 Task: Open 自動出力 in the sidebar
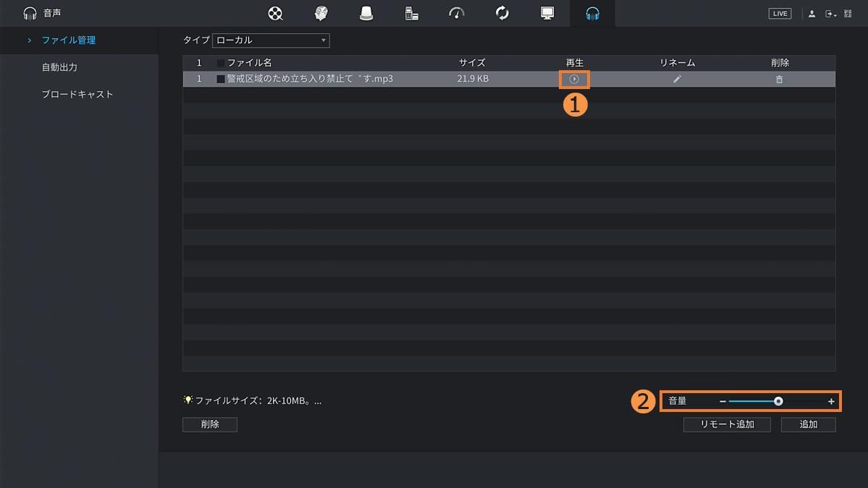[59, 67]
